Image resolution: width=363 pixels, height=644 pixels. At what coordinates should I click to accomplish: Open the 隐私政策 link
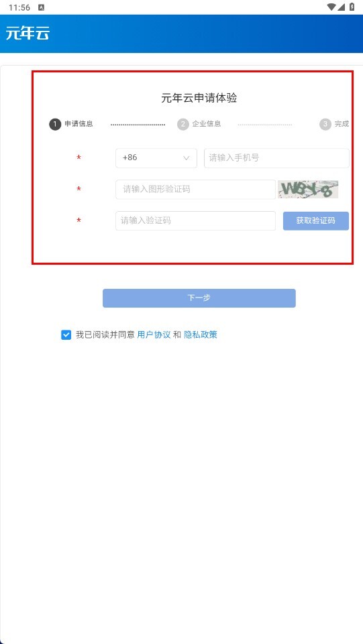tap(201, 334)
